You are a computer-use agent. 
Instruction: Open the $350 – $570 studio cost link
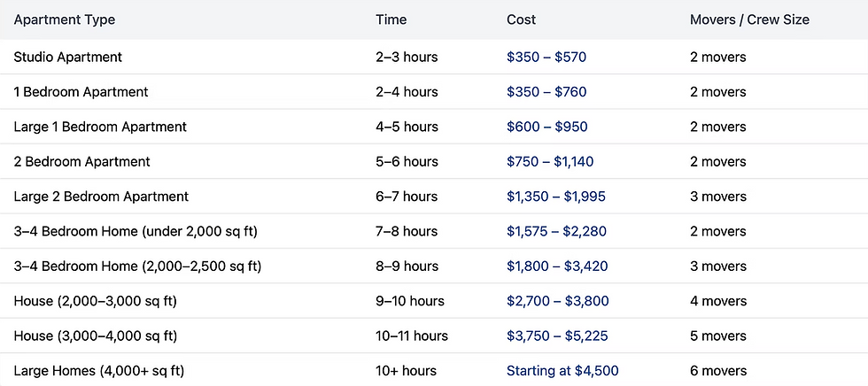coord(546,57)
